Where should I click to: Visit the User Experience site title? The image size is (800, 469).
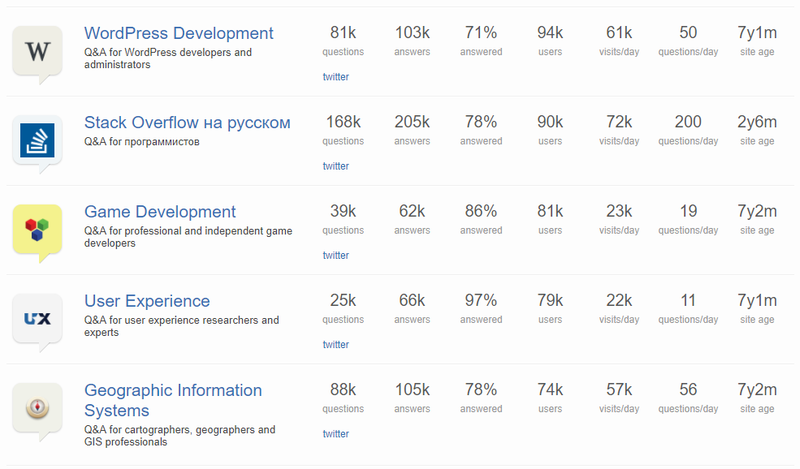point(147,301)
